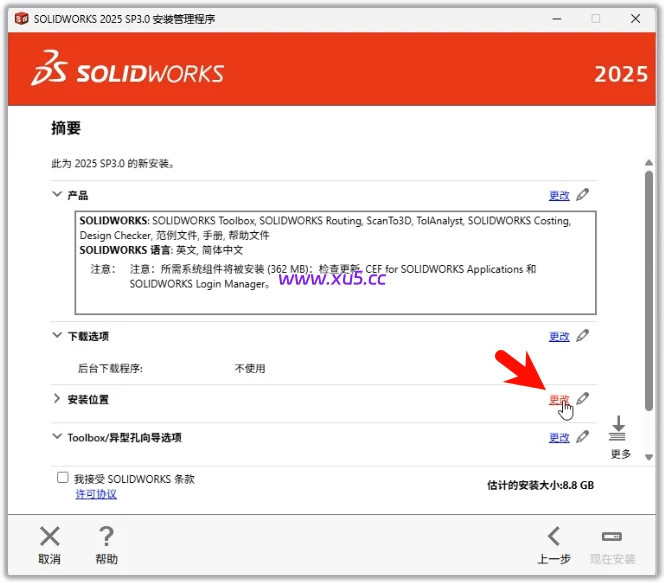Image resolution: width=665 pixels, height=583 pixels.
Task: Go back using the 上一步 arrow
Action: pyautogui.click(x=554, y=537)
